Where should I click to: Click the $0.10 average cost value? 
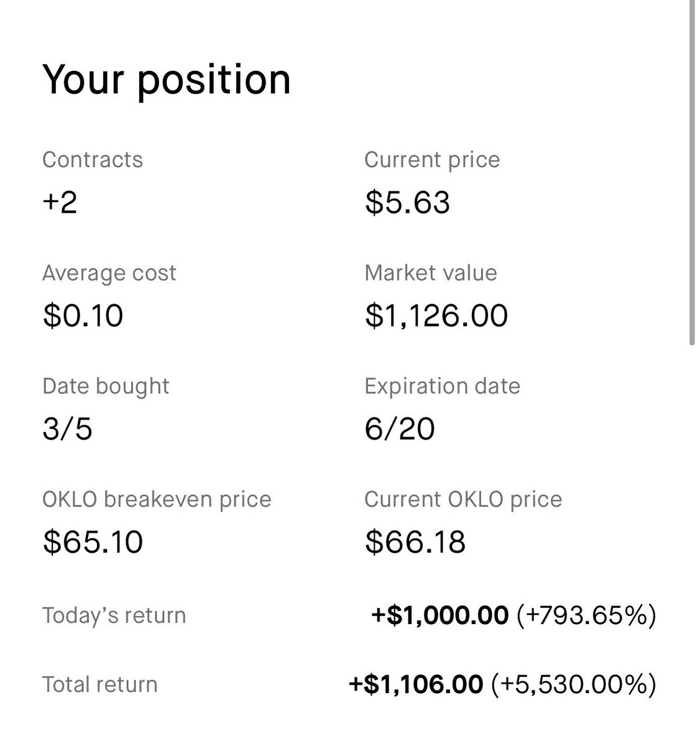[x=83, y=316]
